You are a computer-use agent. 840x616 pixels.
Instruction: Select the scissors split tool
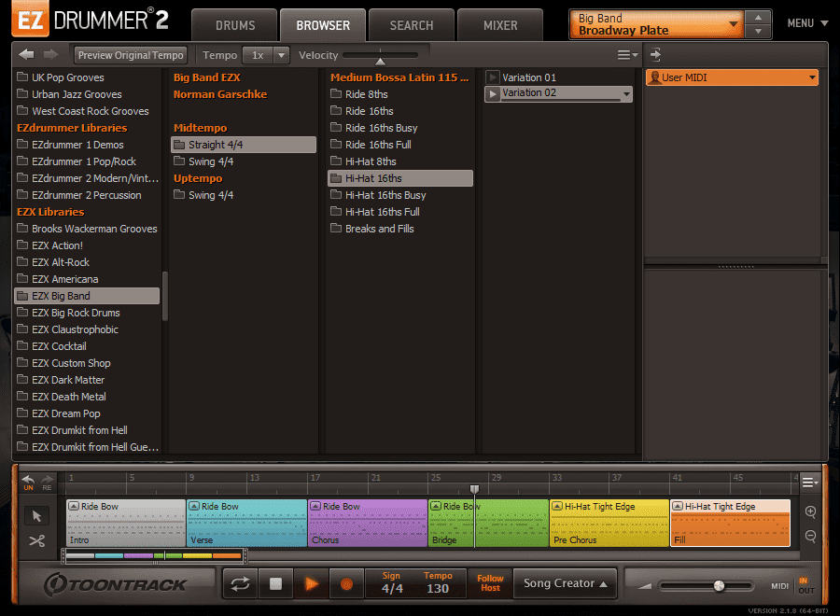[36, 540]
